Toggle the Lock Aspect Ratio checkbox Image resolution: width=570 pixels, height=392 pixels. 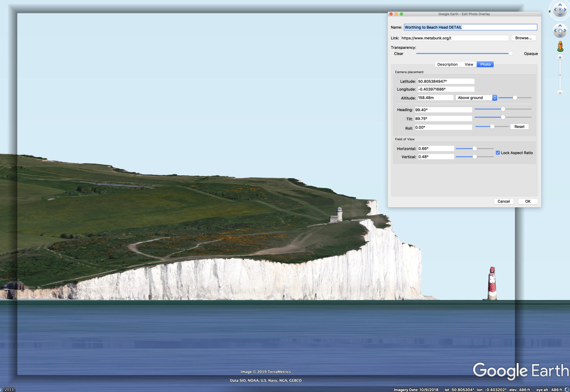[x=498, y=153]
